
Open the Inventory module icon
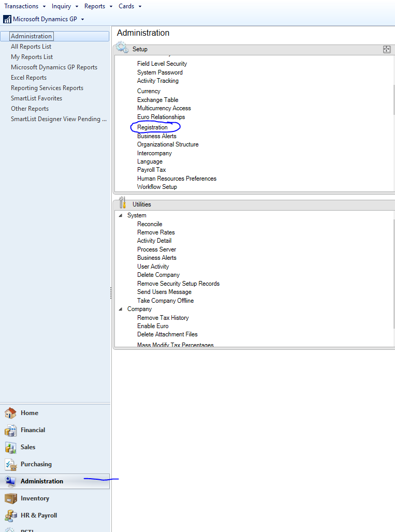(x=10, y=498)
